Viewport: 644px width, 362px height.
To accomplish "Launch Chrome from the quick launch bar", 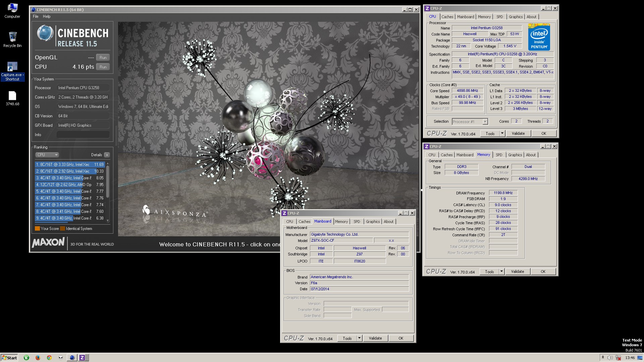I will [49, 358].
